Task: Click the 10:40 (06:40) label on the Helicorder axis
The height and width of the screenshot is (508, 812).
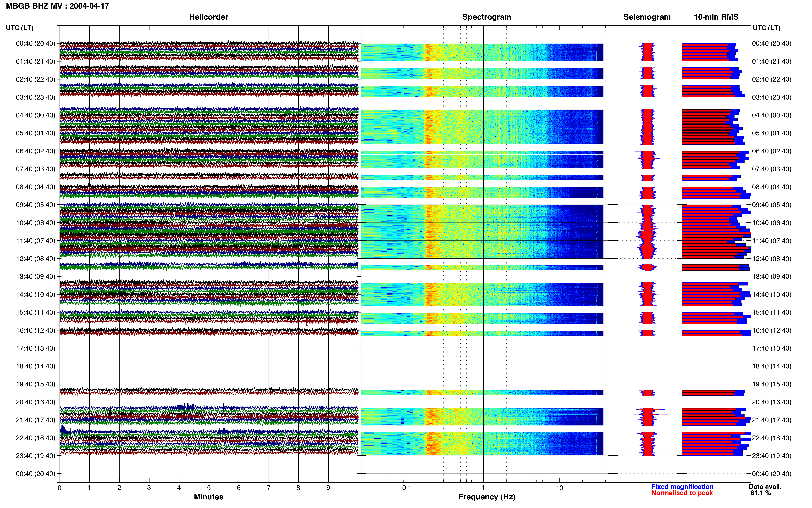Action: point(36,223)
